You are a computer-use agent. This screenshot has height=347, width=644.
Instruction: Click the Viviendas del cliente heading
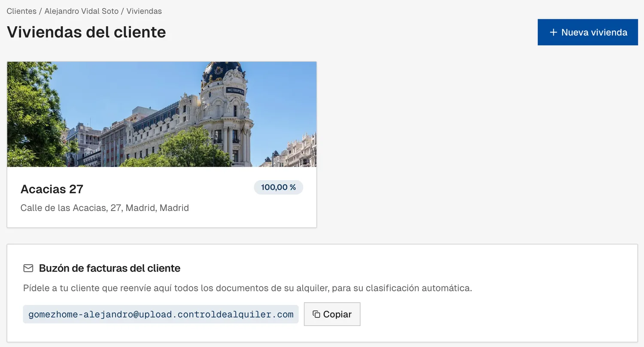86,32
